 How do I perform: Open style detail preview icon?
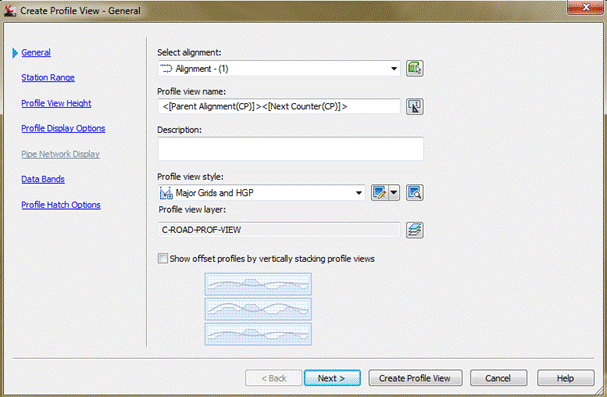pos(414,192)
